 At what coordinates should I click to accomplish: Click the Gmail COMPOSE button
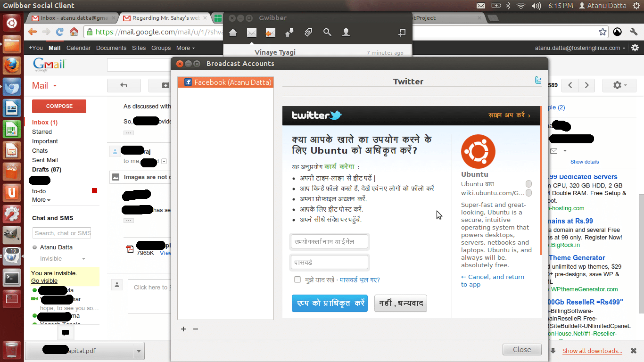[x=59, y=106]
